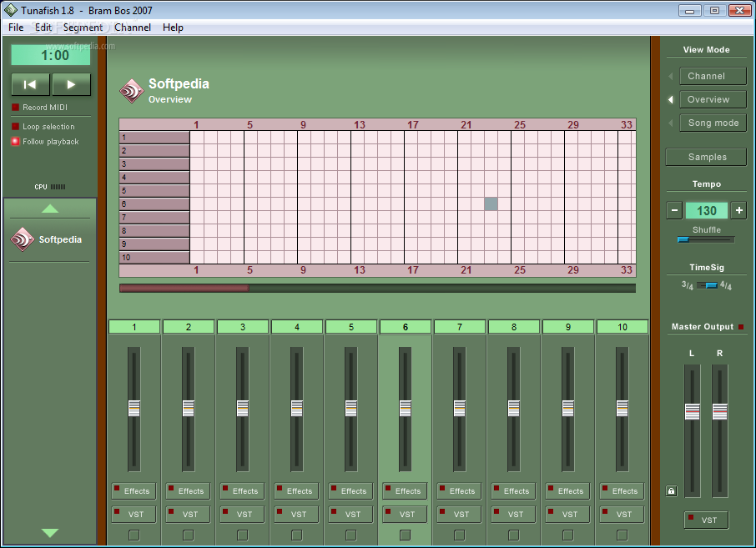Tick the checkbox under channel 9
The image size is (756, 548).
point(568,535)
